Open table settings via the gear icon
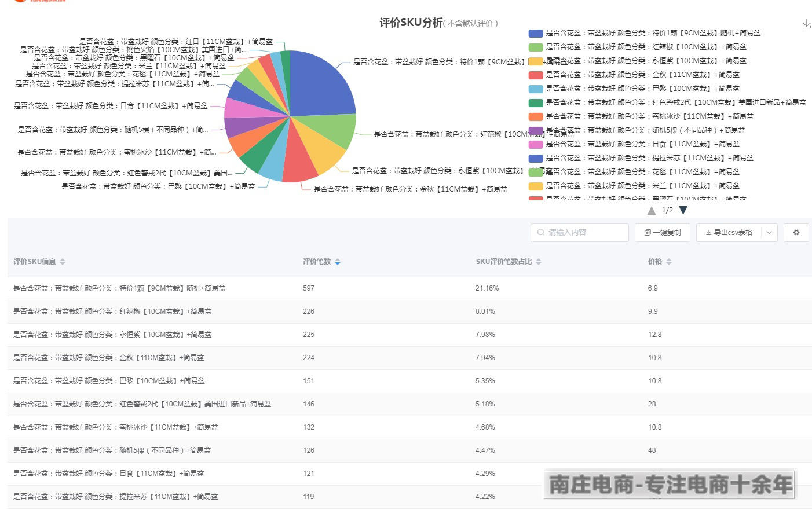The height and width of the screenshot is (517, 812). (796, 232)
